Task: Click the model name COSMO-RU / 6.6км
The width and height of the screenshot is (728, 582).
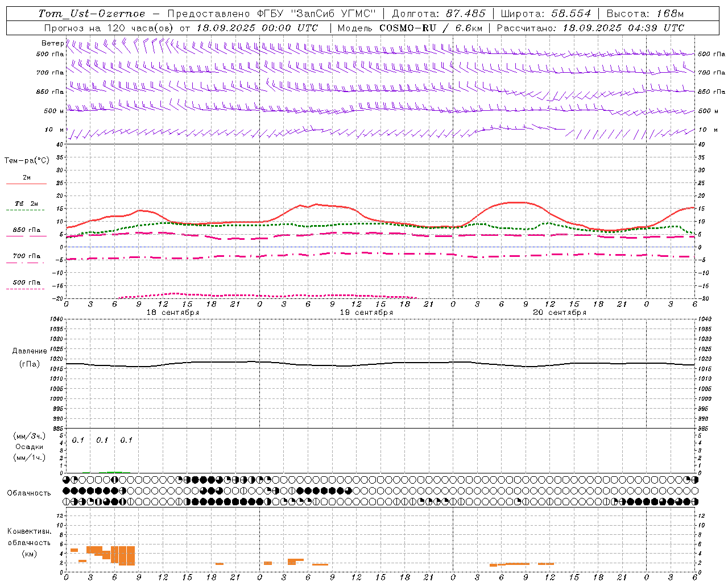Action: [431, 28]
